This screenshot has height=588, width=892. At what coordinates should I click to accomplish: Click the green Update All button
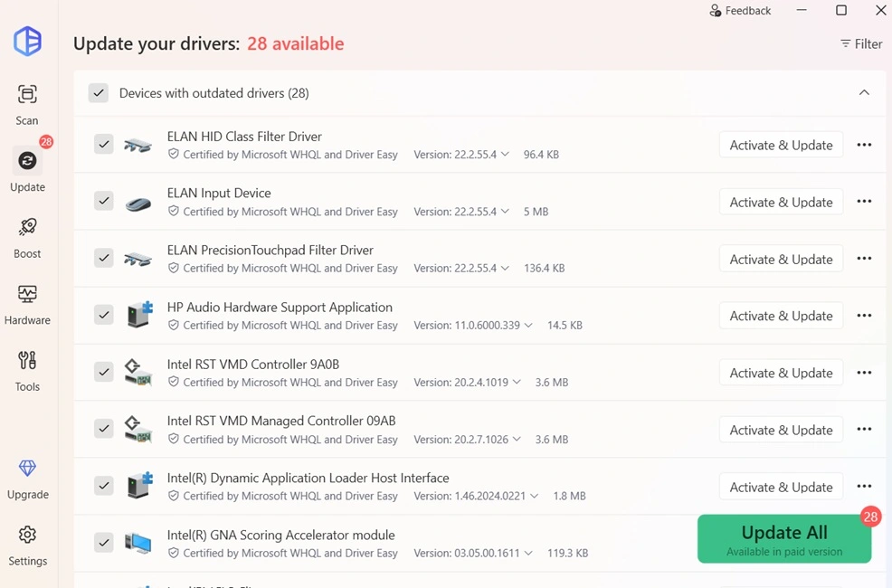tap(784, 539)
